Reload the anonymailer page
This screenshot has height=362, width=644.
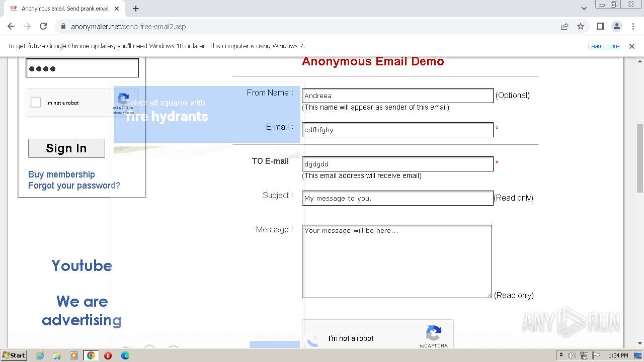coord(43,26)
